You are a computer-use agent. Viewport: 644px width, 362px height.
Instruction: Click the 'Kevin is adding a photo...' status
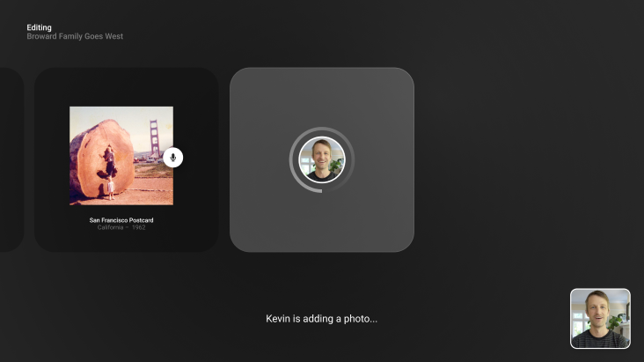(322, 319)
